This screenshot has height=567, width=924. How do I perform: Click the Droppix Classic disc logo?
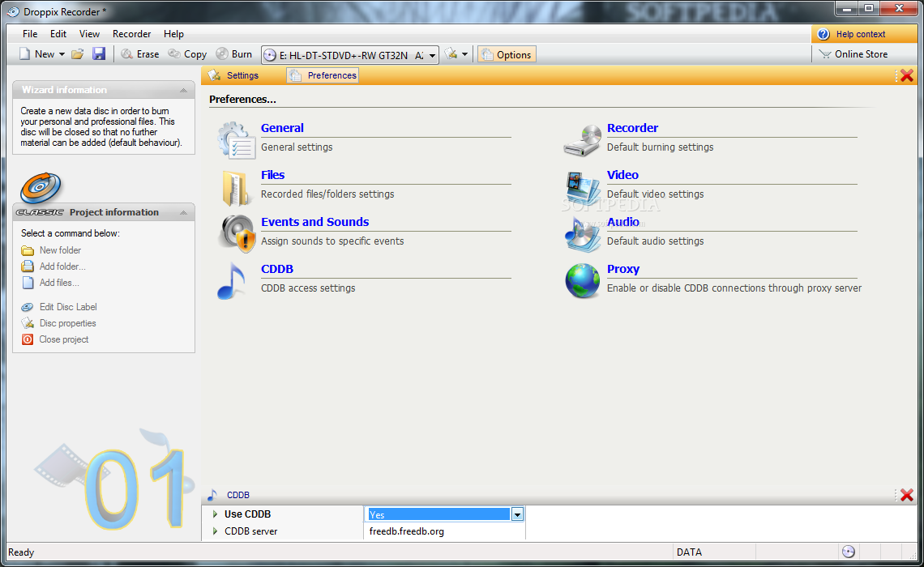[x=41, y=188]
